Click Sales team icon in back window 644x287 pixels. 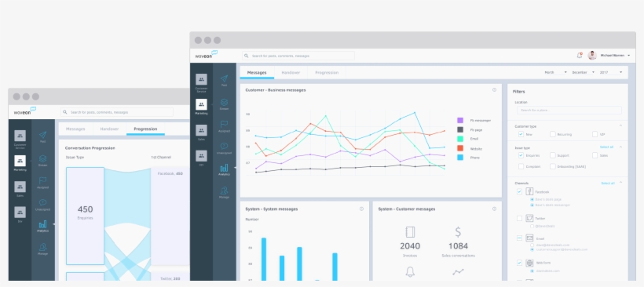pyautogui.click(x=20, y=187)
